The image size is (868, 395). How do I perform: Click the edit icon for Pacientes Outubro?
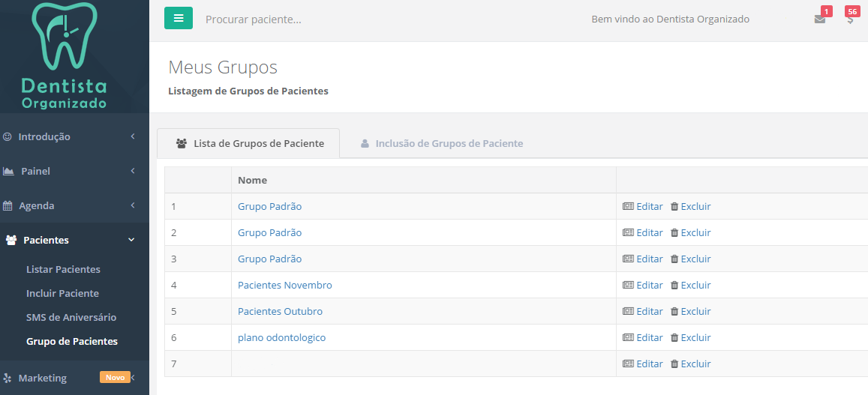[628, 312]
